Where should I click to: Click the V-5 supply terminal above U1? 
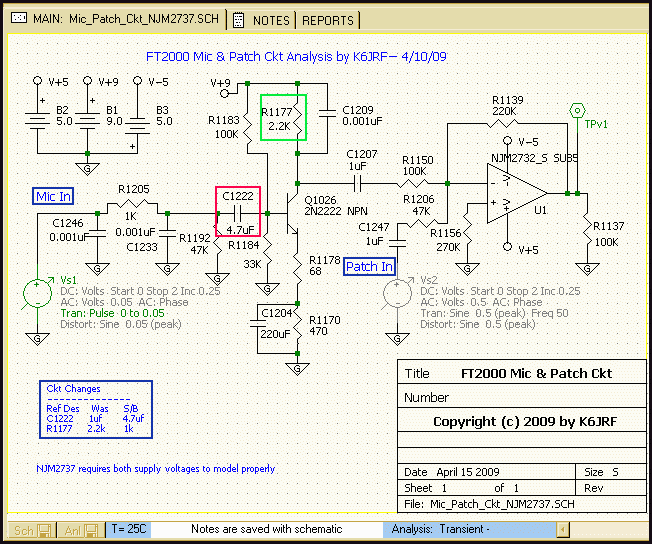507,141
